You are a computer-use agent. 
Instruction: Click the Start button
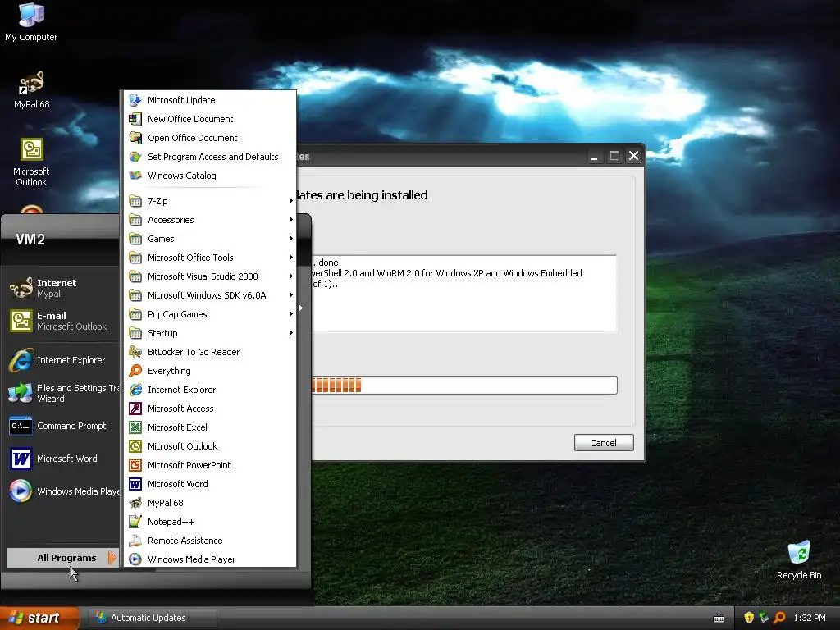tap(39, 618)
